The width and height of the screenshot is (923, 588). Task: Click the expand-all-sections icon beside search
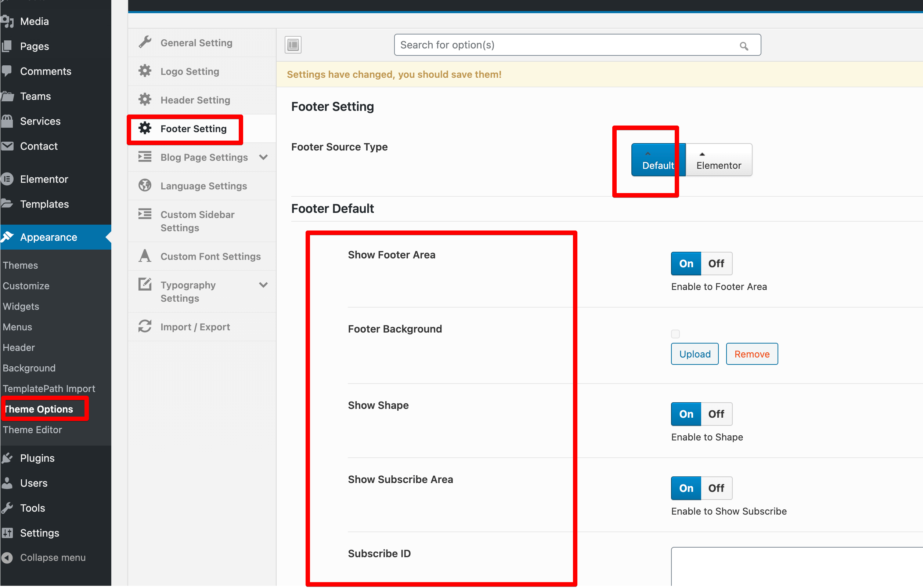point(293,45)
